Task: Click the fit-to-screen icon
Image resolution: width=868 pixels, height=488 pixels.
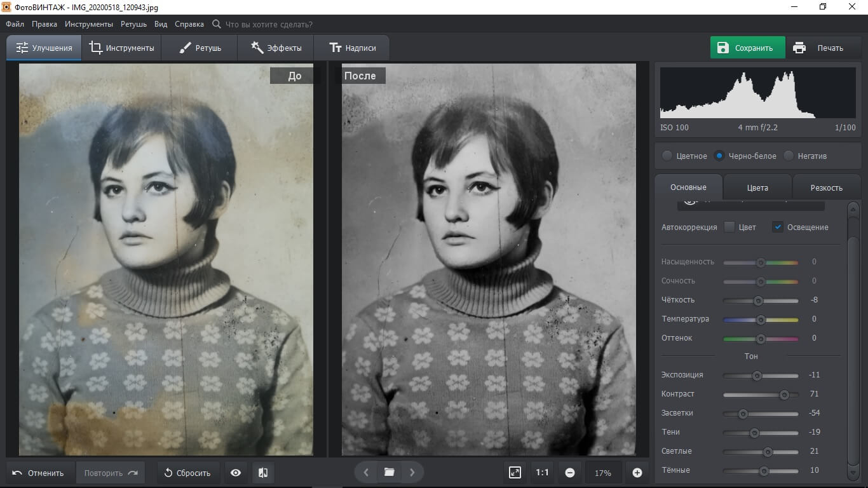Action: click(x=515, y=472)
